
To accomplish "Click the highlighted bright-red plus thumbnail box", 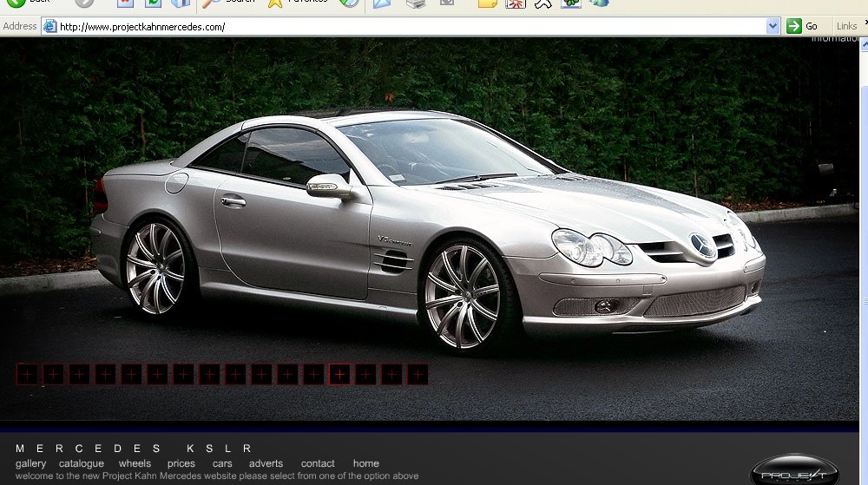I will 339,375.
